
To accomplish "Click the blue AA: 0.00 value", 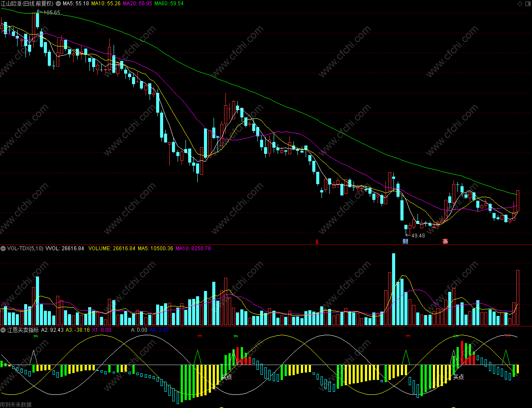I will (x=159, y=330).
